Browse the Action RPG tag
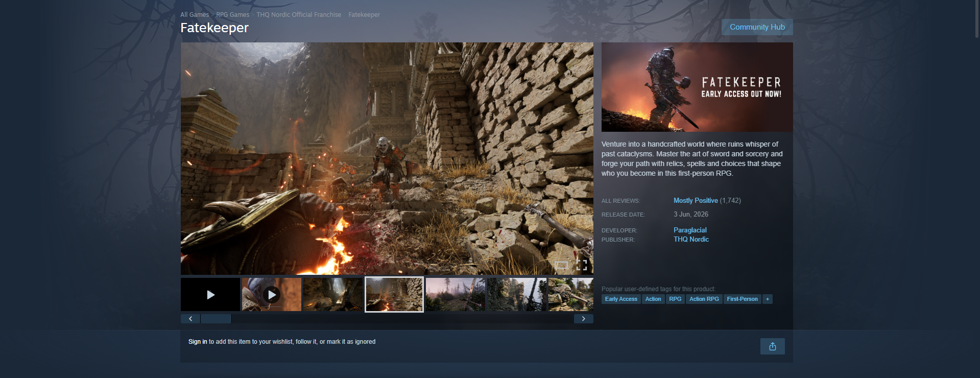Image resolution: width=980 pixels, height=378 pixels. click(704, 299)
